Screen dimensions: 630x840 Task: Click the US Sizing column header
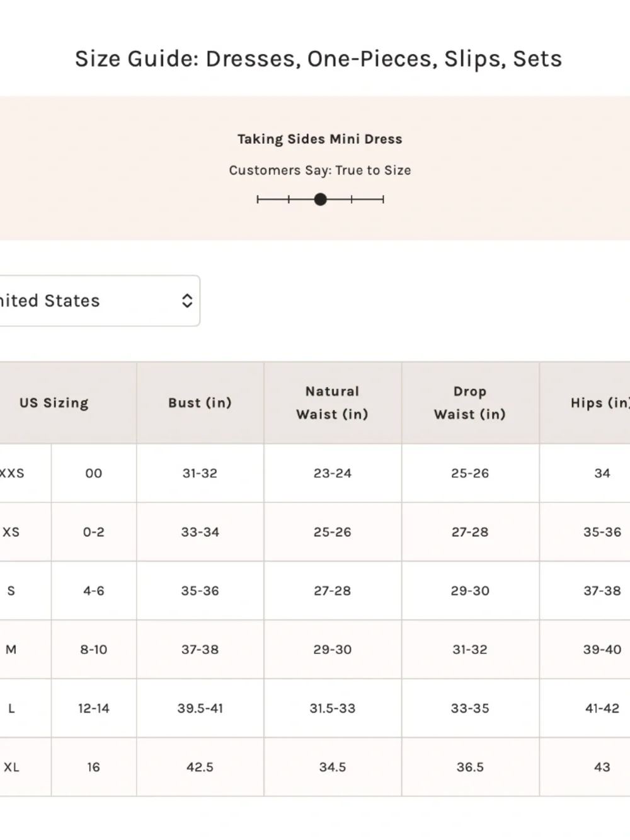click(x=54, y=403)
